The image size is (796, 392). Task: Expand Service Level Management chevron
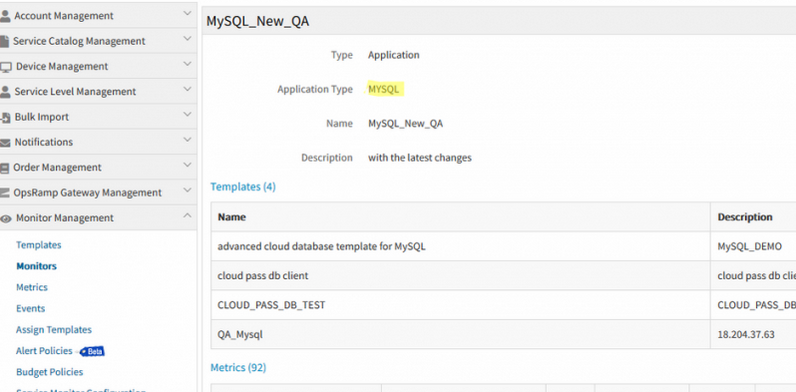coord(187,89)
